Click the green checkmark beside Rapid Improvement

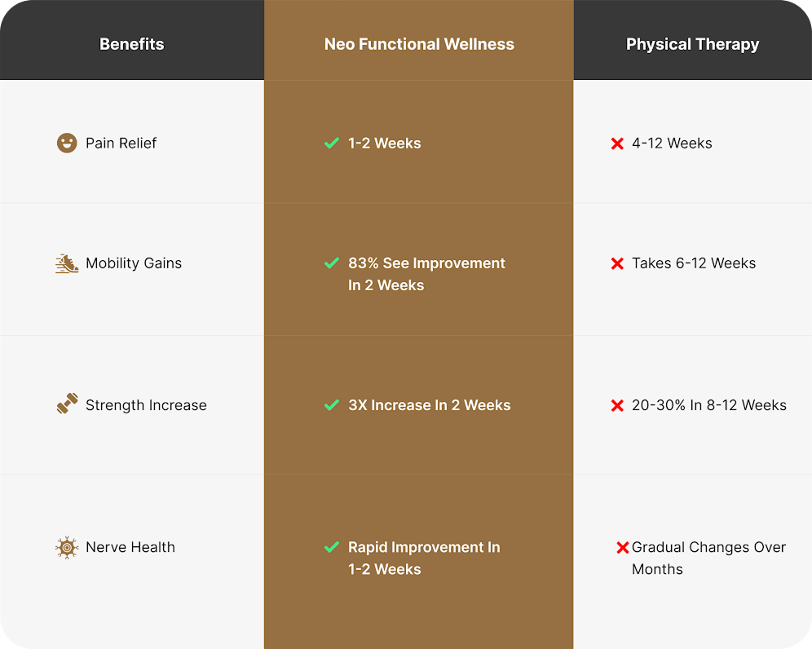(x=332, y=547)
